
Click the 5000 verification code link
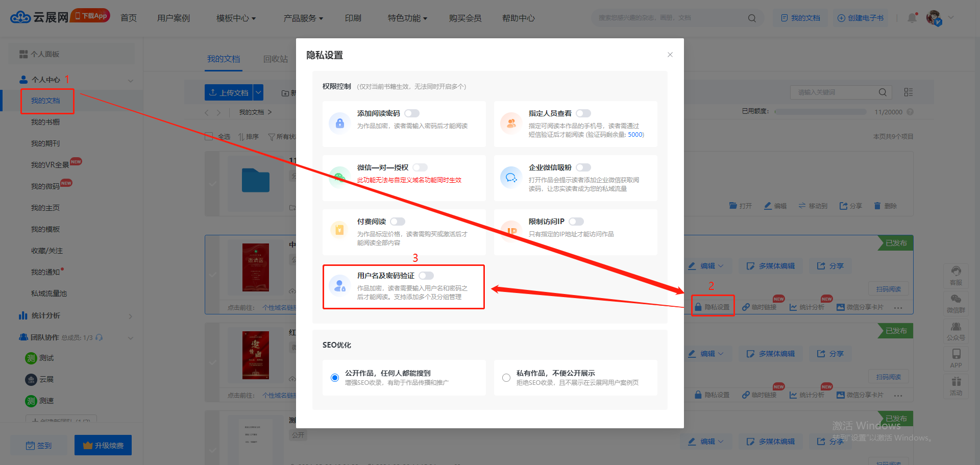click(x=635, y=135)
